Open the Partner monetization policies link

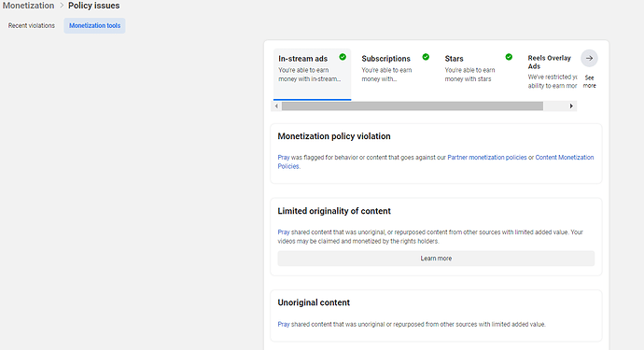point(486,158)
